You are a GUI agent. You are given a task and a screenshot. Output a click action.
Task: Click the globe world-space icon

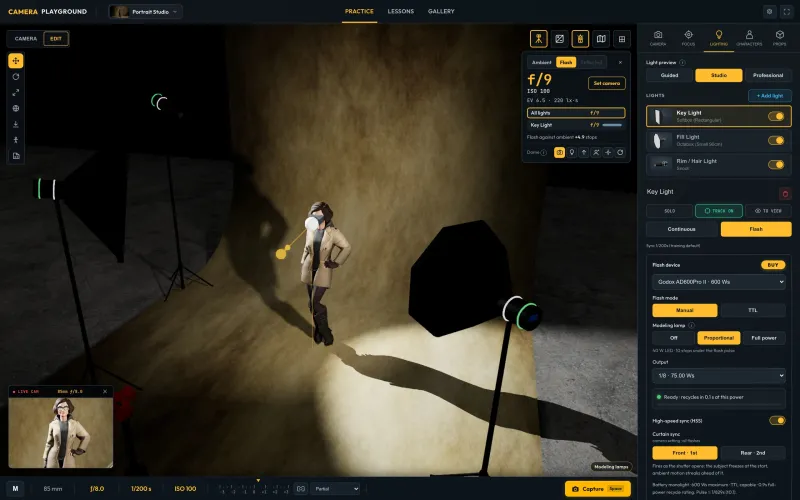(x=16, y=108)
